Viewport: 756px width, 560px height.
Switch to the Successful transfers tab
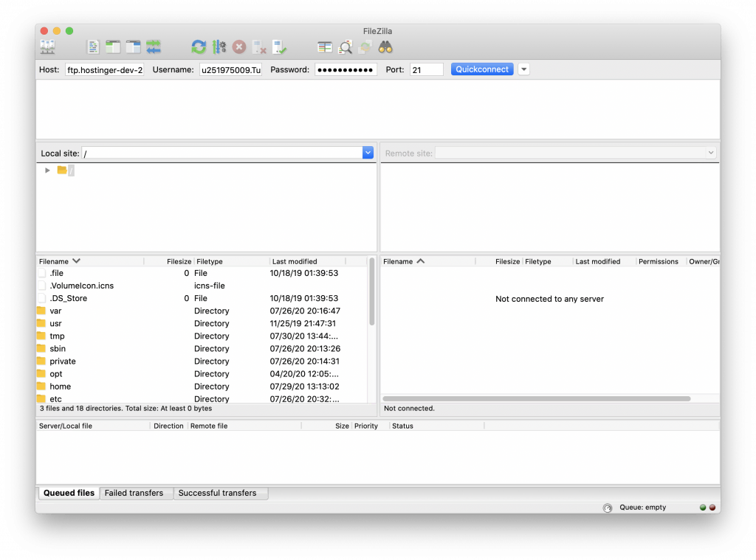221,493
